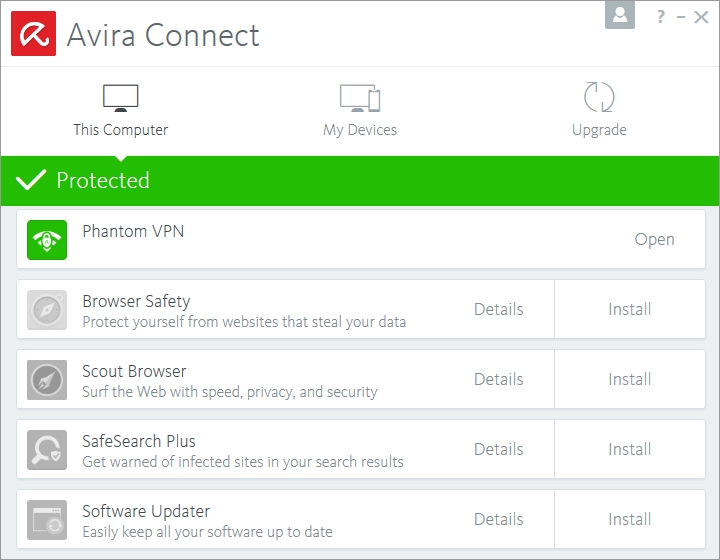Show Details for Scout Browser
This screenshot has height=560, width=720.
(x=498, y=379)
